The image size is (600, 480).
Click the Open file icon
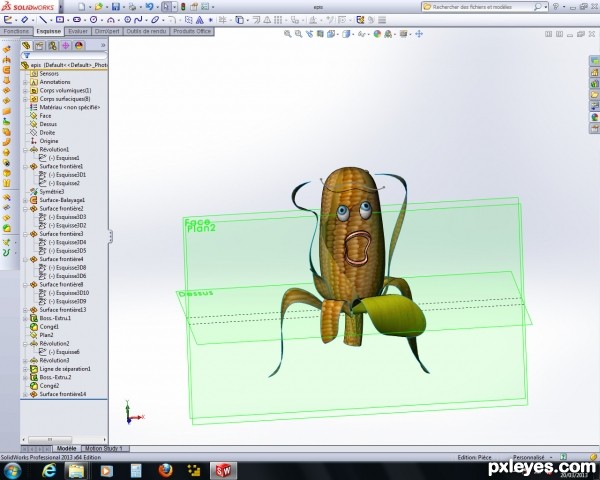tap(99, 7)
